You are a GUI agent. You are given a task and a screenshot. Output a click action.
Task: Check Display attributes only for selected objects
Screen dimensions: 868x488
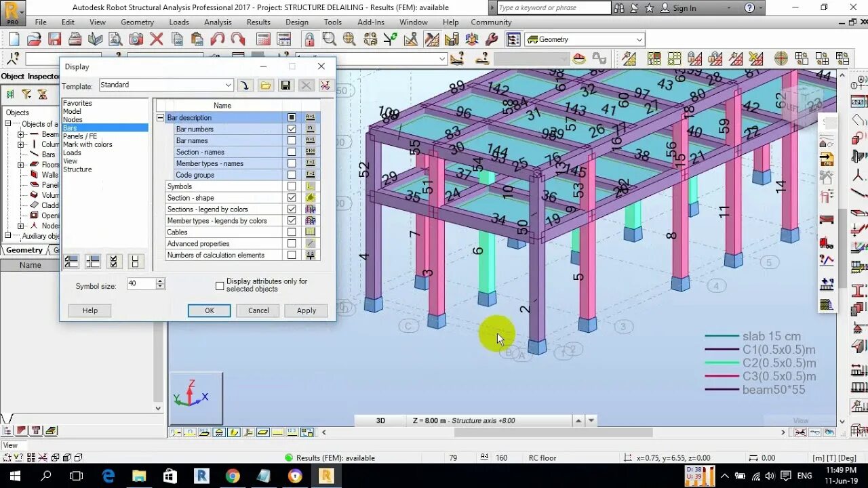tap(220, 286)
